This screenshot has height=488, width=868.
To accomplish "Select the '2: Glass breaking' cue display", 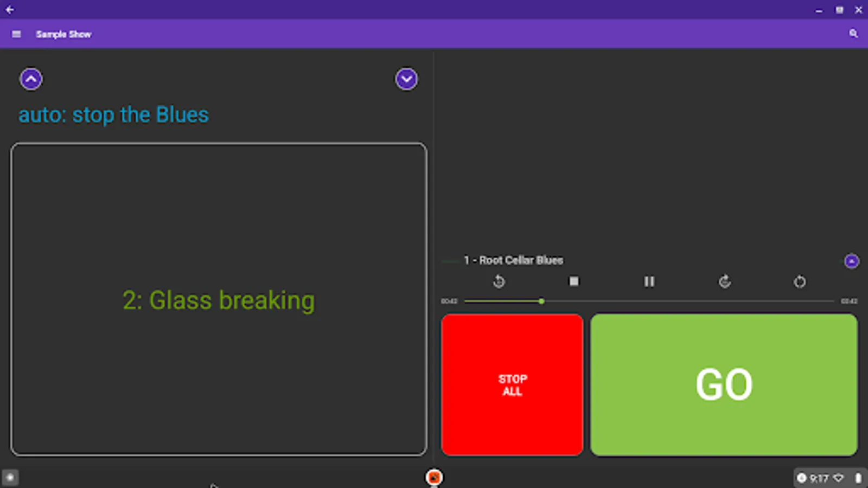I will [x=219, y=300].
